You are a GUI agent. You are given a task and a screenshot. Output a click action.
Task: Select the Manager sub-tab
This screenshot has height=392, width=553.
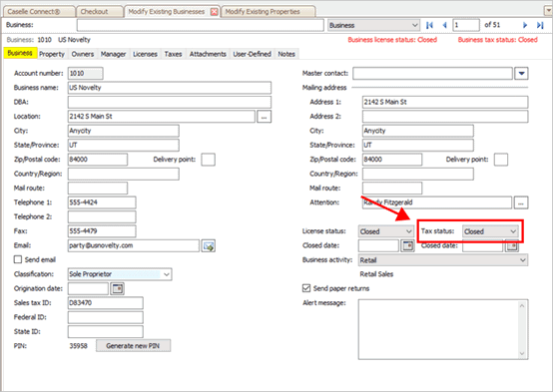113,54
